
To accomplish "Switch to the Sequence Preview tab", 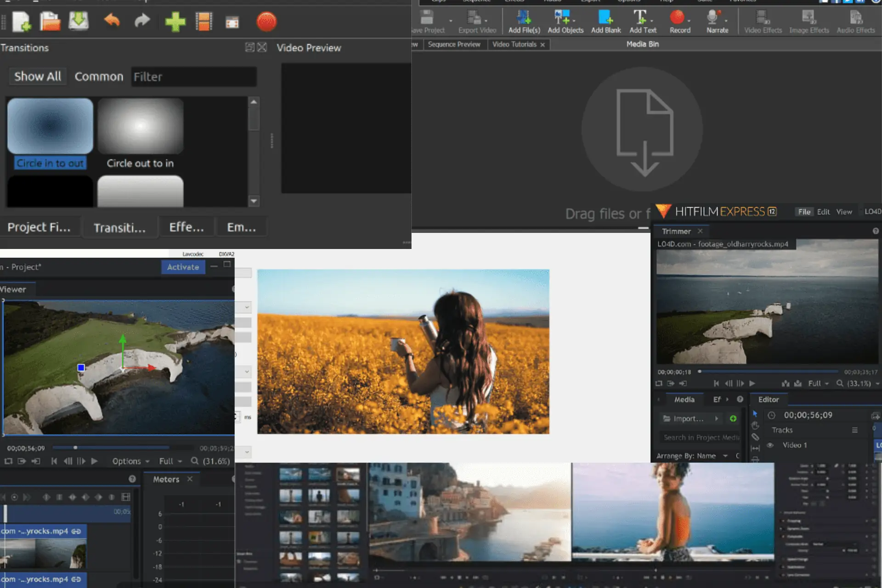I will click(455, 44).
